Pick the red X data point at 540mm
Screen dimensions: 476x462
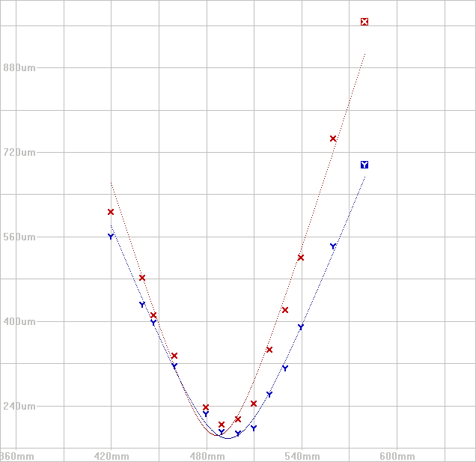[x=301, y=258]
